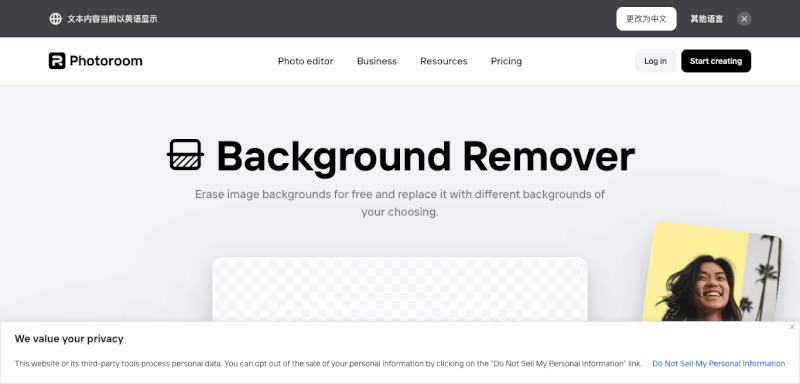Click the 'Erase image backgrounds for free' description
The width and height of the screenshot is (800, 384).
click(x=400, y=203)
